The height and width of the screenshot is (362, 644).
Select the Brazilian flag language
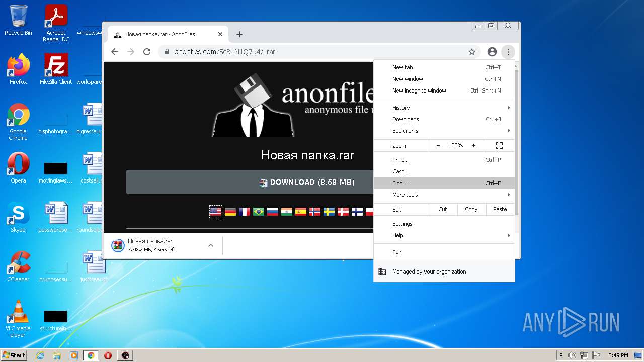tap(259, 212)
